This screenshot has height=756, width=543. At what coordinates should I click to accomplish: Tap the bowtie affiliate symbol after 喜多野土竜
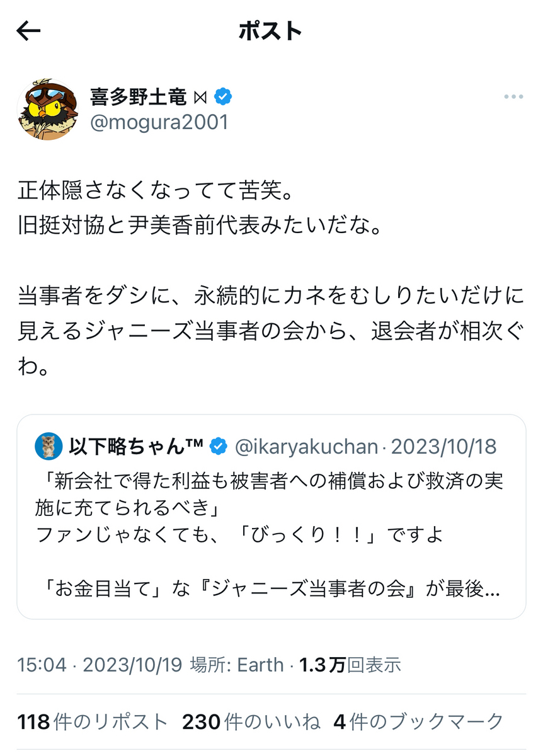pos(200,97)
